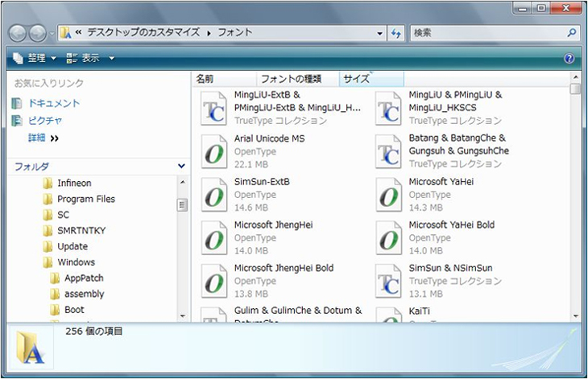The image size is (588, 379).
Task: Select Batang & BatangChe collection icon
Action: click(388, 151)
